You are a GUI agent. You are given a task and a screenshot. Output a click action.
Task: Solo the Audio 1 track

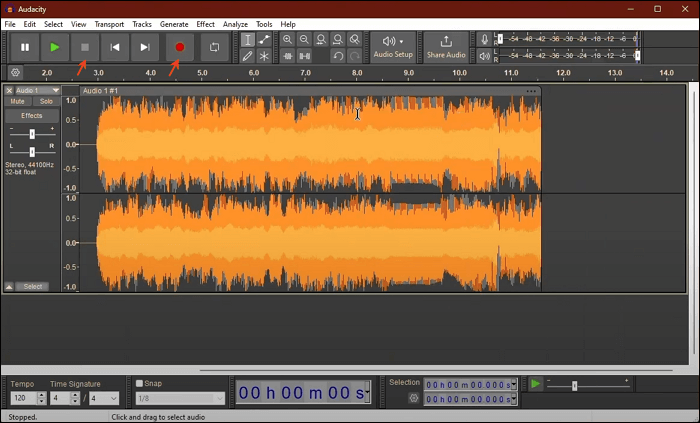coord(46,102)
